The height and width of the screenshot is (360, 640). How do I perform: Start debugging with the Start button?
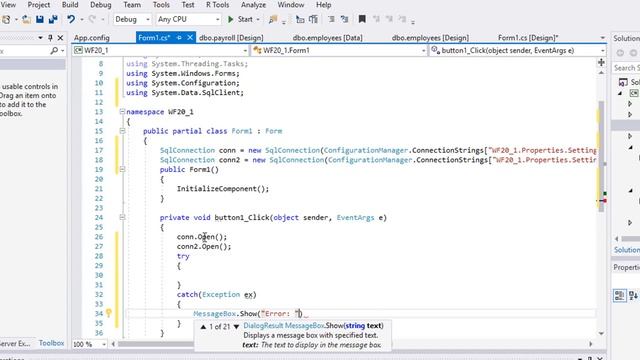tap(240, 19)
